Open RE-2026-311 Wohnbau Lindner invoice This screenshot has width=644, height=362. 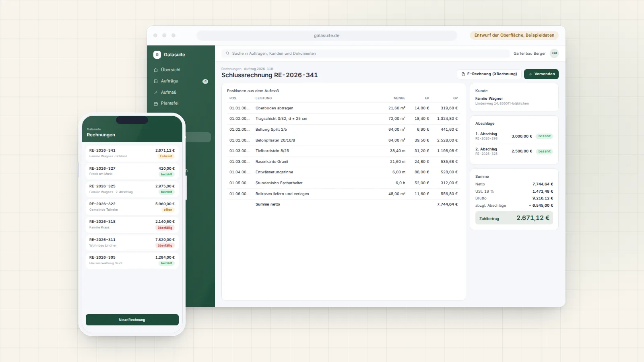coord(132,242)
